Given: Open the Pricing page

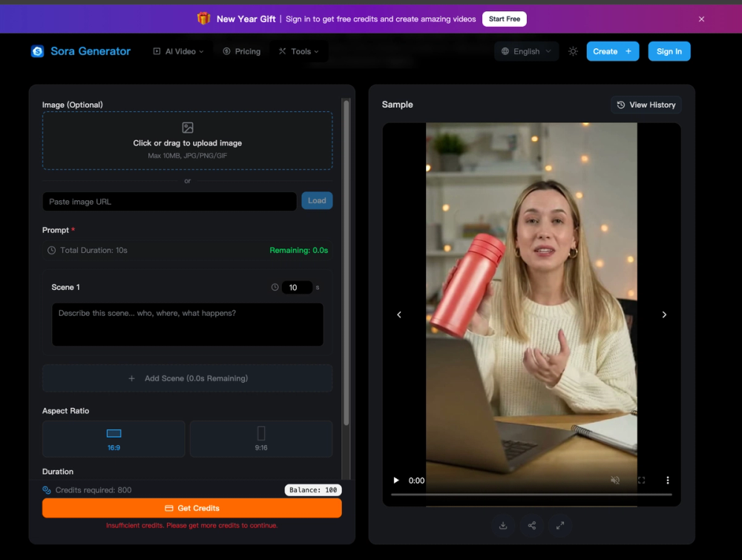Looking at the screenshot, I should 241,51.
